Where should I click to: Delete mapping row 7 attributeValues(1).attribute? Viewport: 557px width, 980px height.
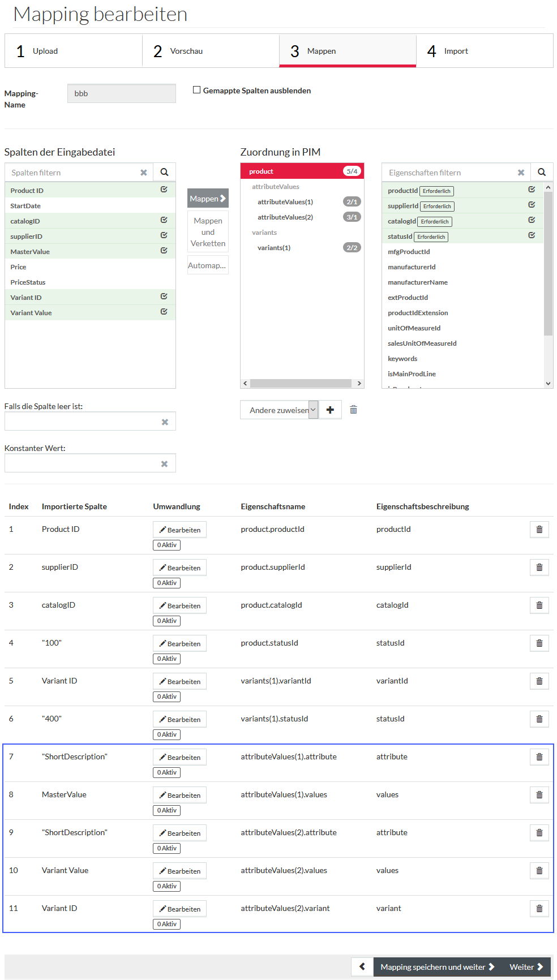coord(539,757)
